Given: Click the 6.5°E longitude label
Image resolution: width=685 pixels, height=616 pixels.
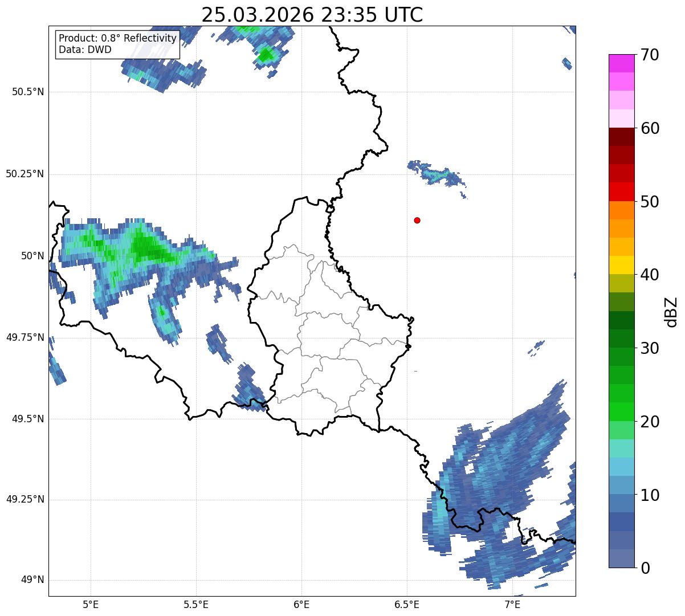Looking at the screenshot, I should [407, 604].
